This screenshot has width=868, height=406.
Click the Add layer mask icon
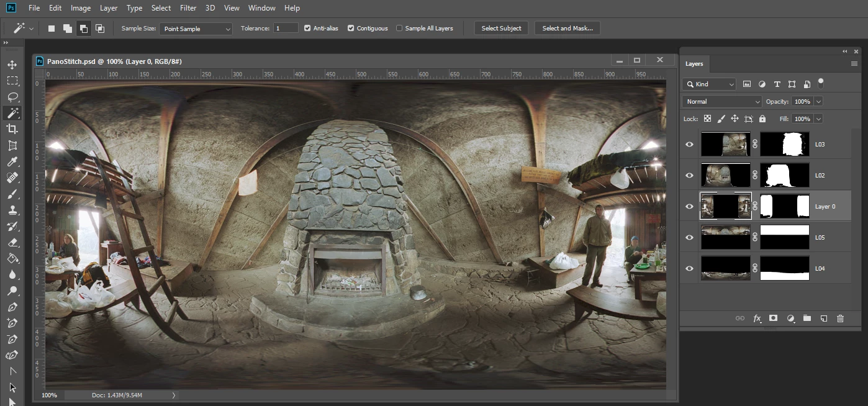click(773, 318)
